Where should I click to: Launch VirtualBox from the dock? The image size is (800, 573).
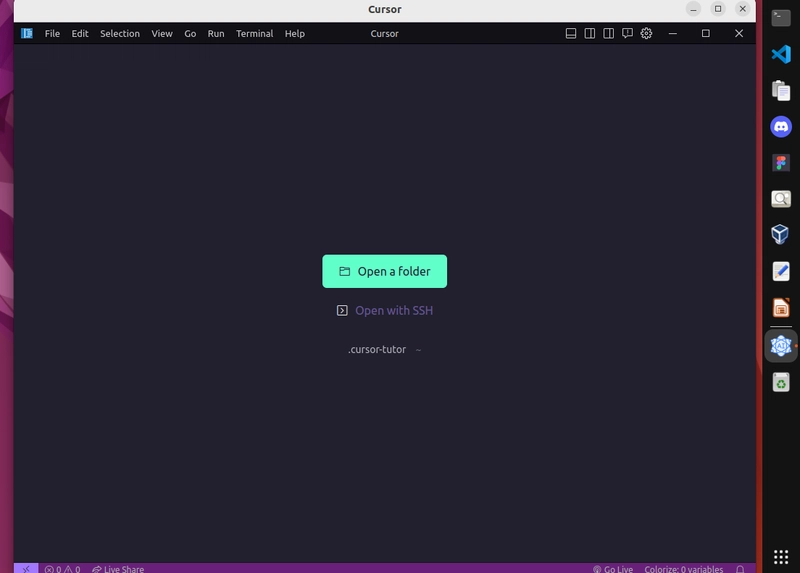[x=781, y=235]
